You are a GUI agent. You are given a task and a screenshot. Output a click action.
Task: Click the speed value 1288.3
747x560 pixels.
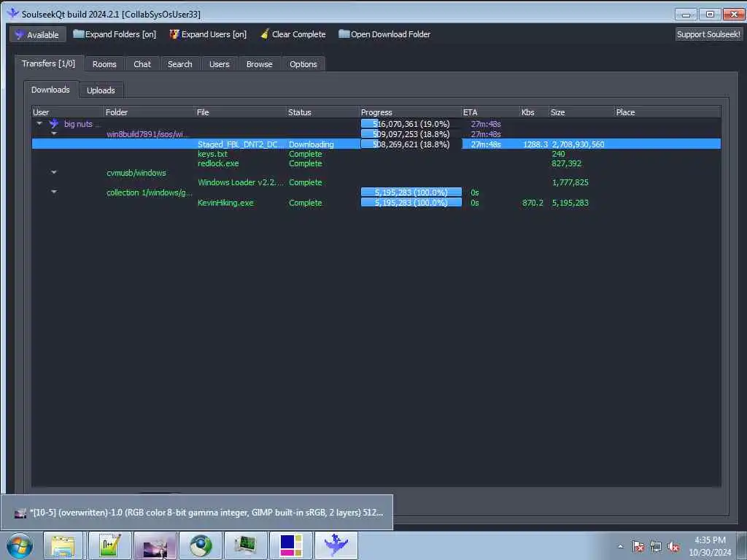535,144
